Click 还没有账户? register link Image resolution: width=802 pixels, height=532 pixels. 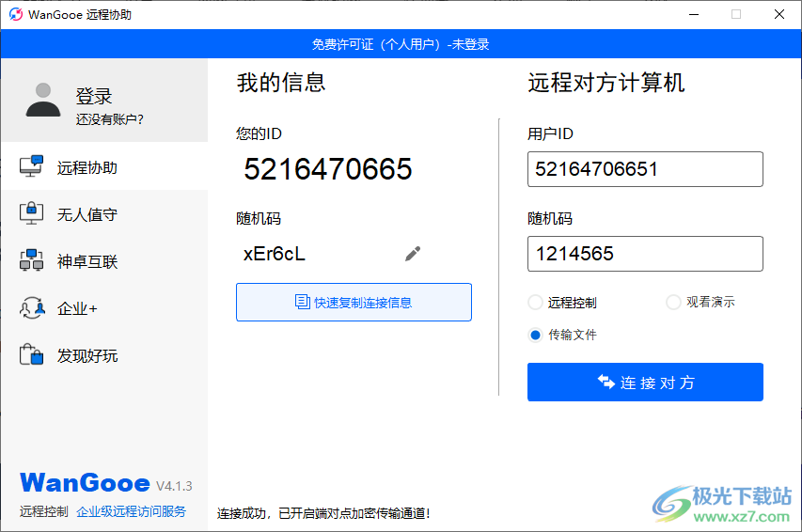109,119
